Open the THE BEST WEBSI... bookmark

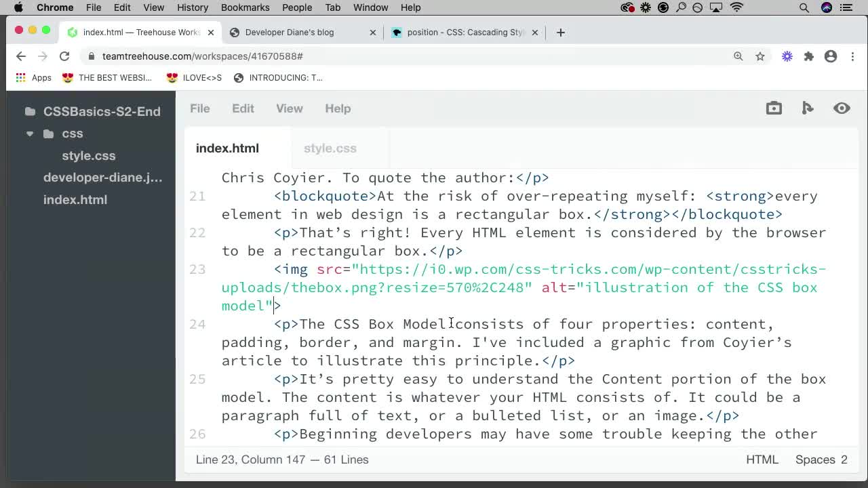tap(107, 77)
